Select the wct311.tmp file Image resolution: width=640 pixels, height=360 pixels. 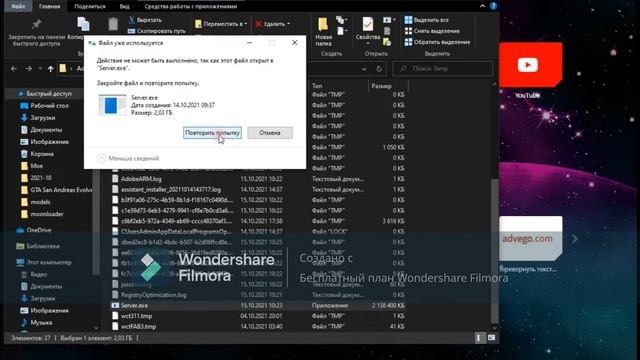136,316
